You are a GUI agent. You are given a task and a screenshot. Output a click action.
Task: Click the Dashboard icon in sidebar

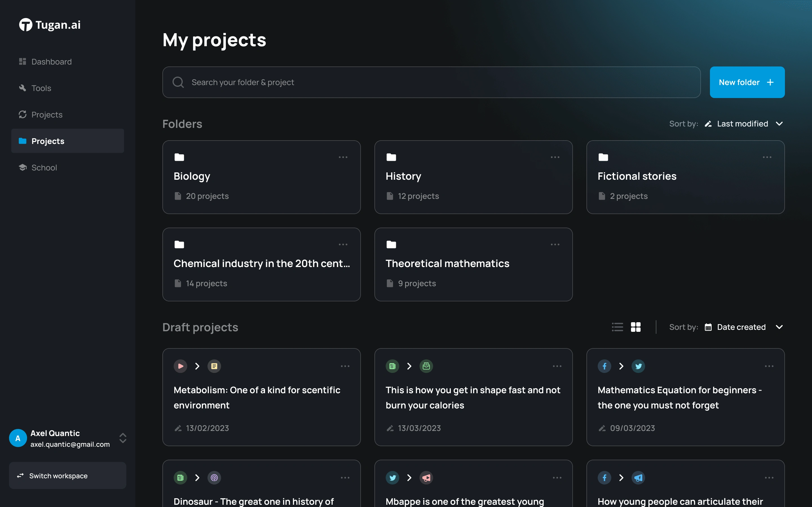tap(22, 61)
